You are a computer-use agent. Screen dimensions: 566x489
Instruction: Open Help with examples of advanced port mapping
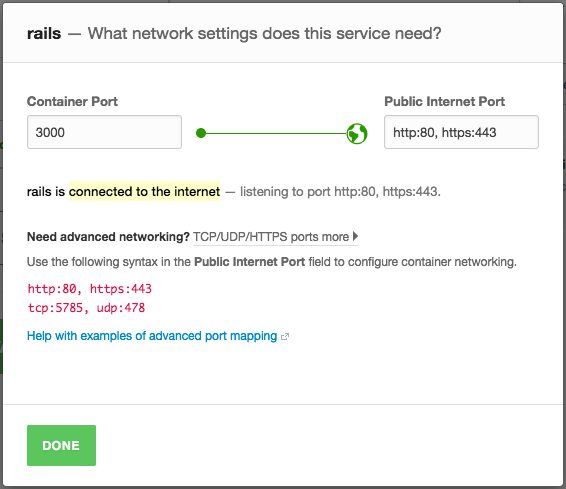point(152,336)
